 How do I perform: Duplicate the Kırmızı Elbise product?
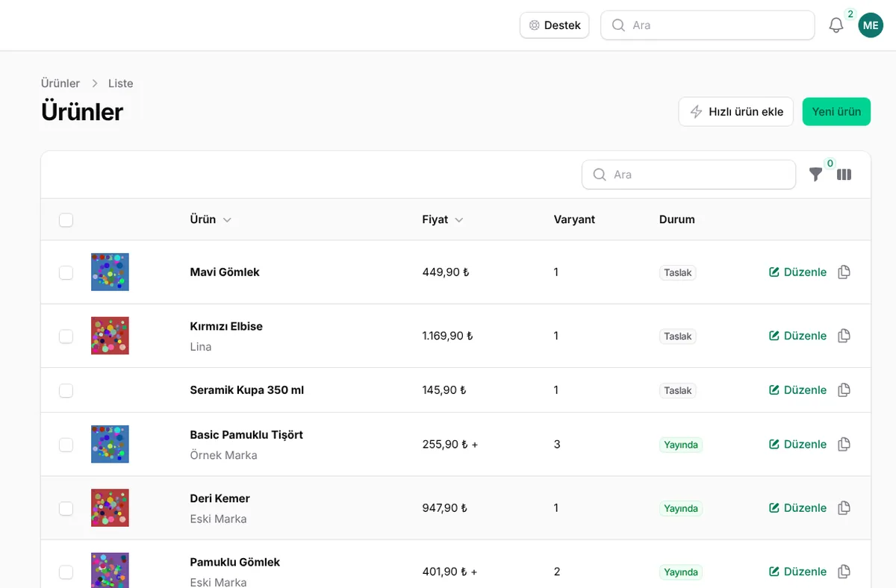coord(844,336)
